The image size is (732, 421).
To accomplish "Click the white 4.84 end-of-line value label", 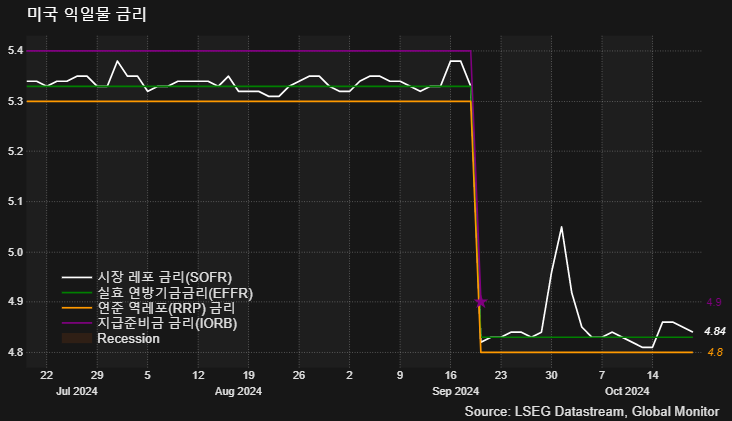I will tap(714, 331).
